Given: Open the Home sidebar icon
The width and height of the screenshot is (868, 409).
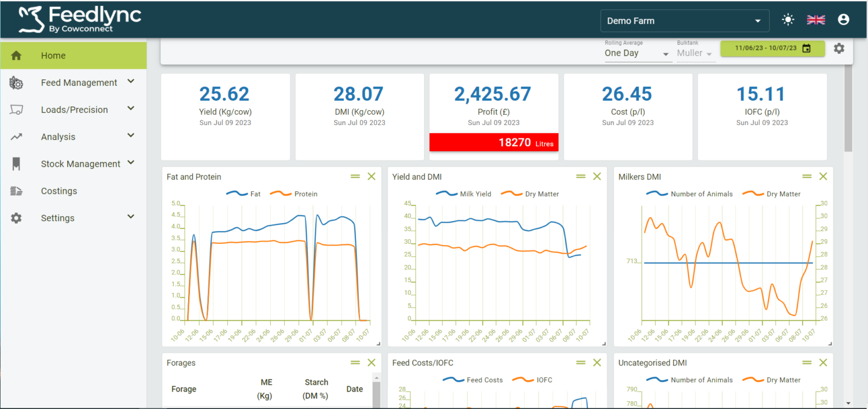Looking at the screenshot, I should pos(16,55).
